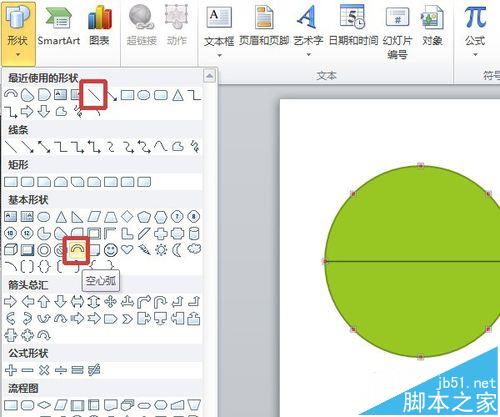Screen dimensions: 500x417
Task: Select the cube shape in 基本形状
Action: (11, 250)
